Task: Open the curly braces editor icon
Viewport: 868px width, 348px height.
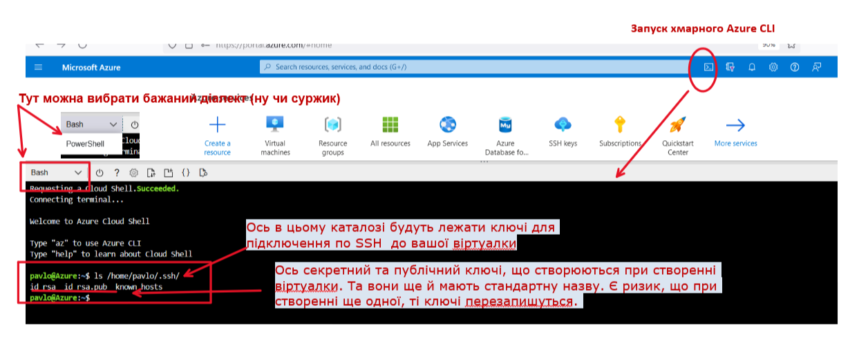Action: click(185, 173)
